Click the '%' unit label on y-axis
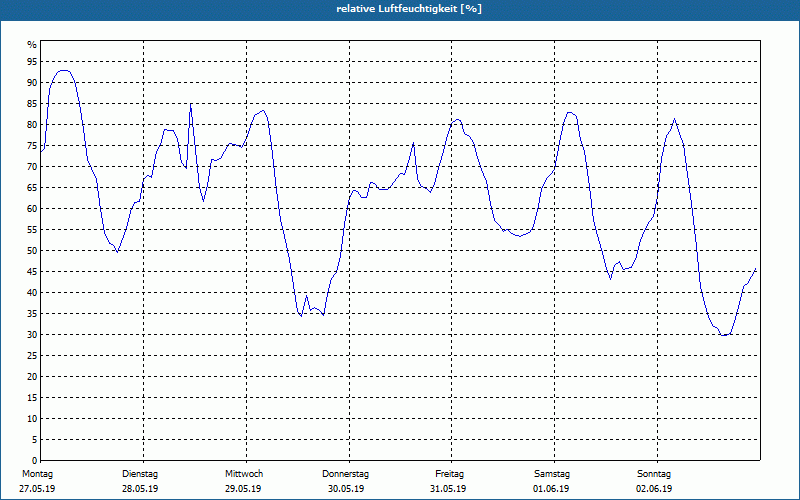 click(32, 45)
